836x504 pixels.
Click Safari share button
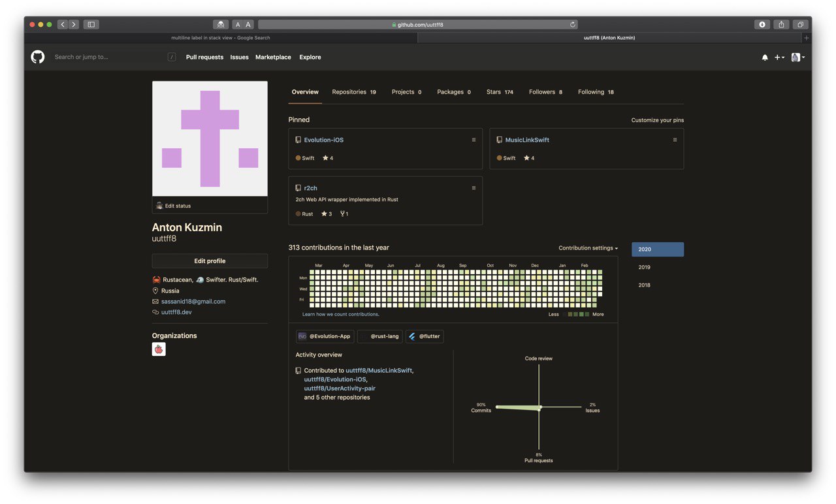[x=781, y=24]
